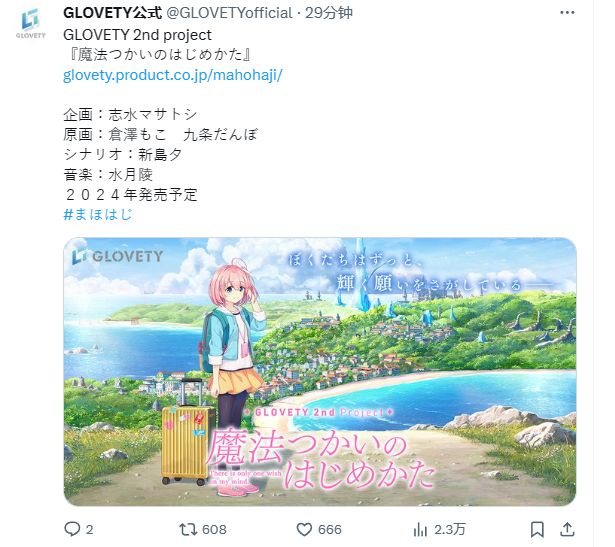Open the promotional game banner image
615x547 pixels.
(320, 371)
